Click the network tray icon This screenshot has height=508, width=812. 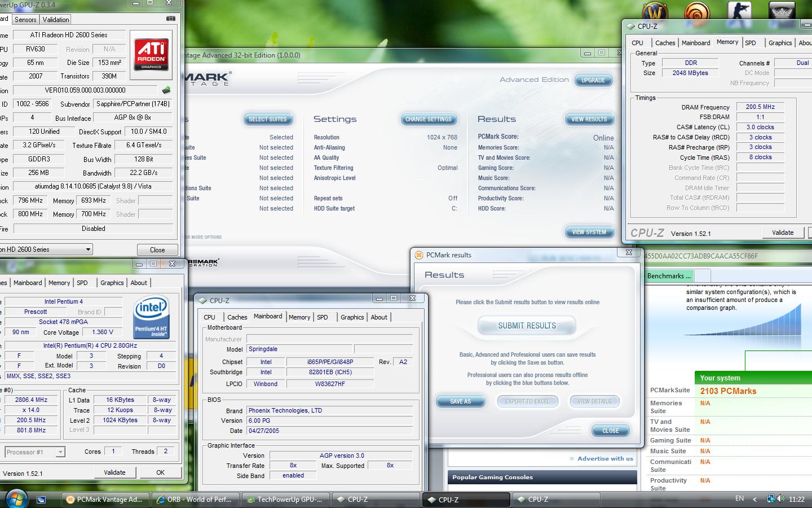[770, 499]
